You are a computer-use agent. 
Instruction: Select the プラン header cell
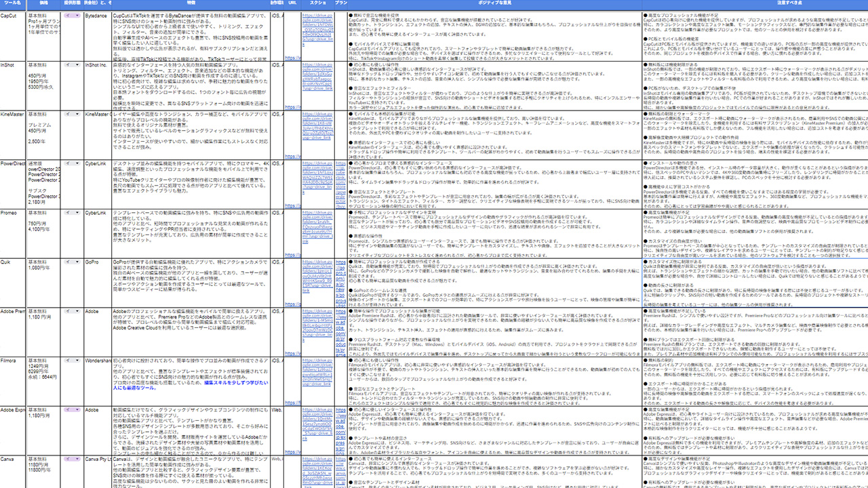point(340,4)
